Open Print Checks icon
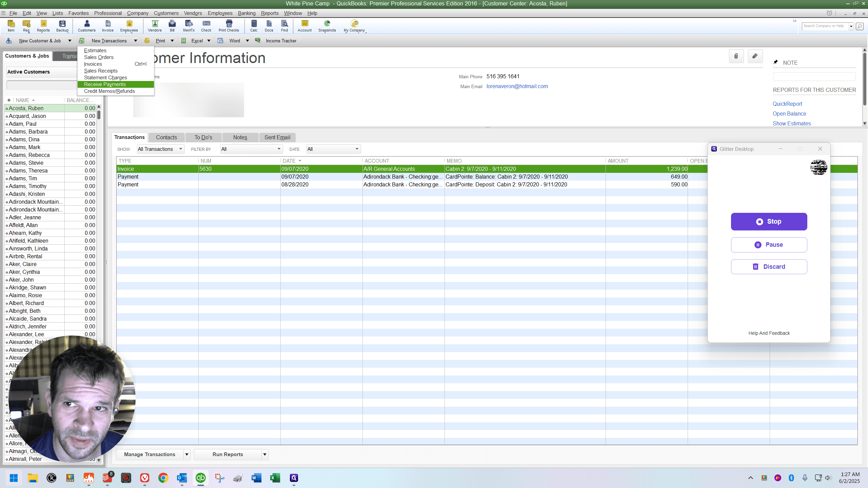The image size is (868, 488). [x=229, y=26]
